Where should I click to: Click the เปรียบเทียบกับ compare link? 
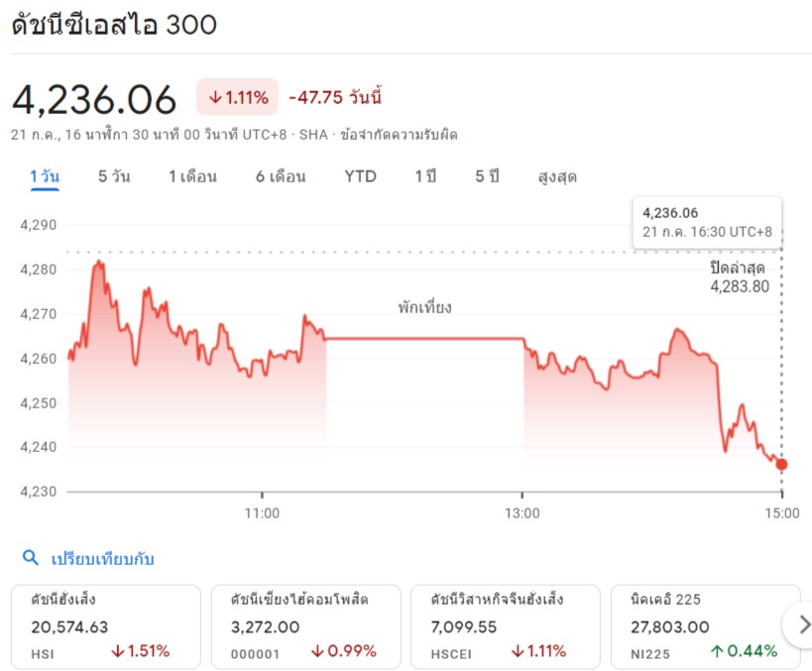point(102,559)
